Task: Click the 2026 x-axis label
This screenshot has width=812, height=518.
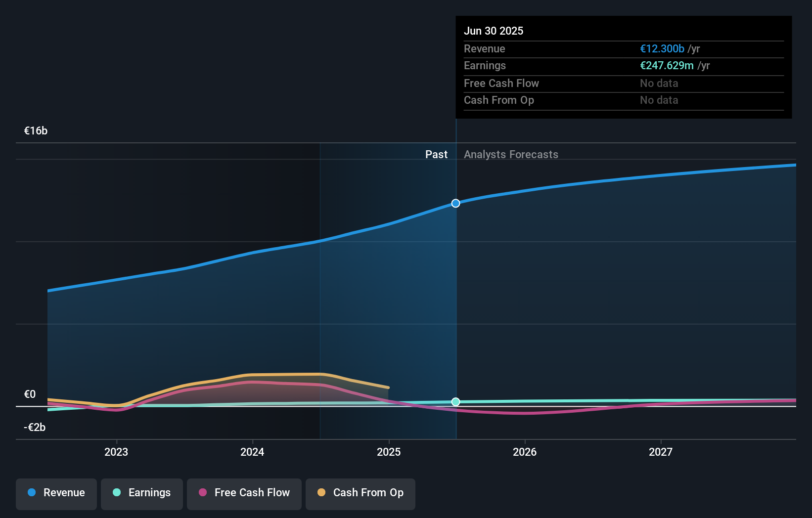Action: (525, 452)
